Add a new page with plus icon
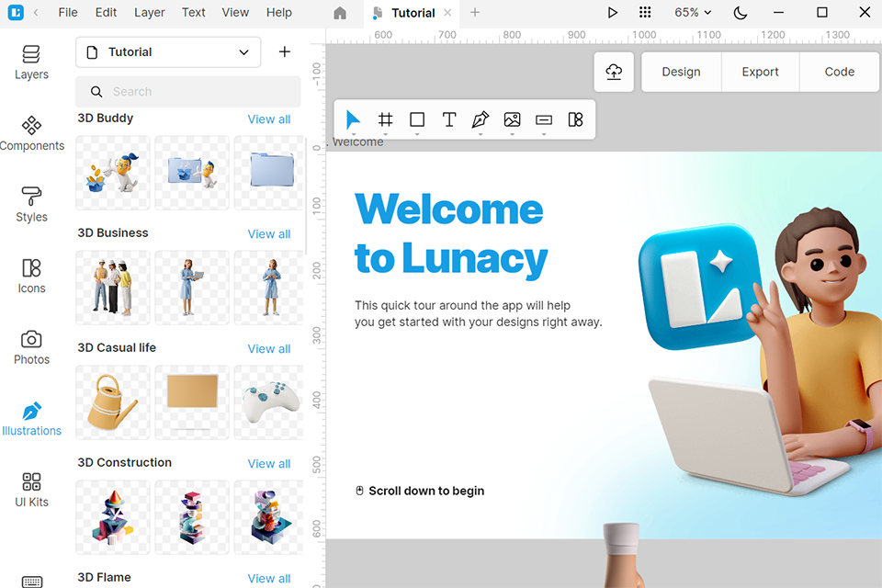 pyautogui.click(x=285, y=51)
